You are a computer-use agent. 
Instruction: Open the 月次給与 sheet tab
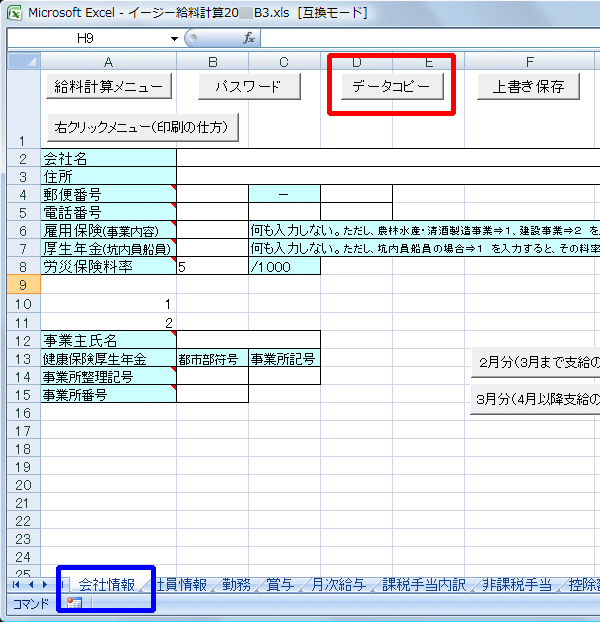coord(337,585)
